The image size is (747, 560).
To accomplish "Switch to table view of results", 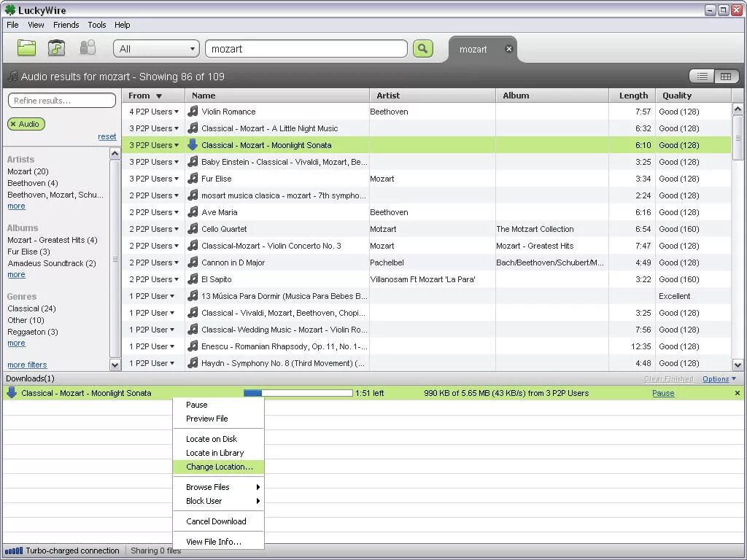I will click(x=726, y=76).
